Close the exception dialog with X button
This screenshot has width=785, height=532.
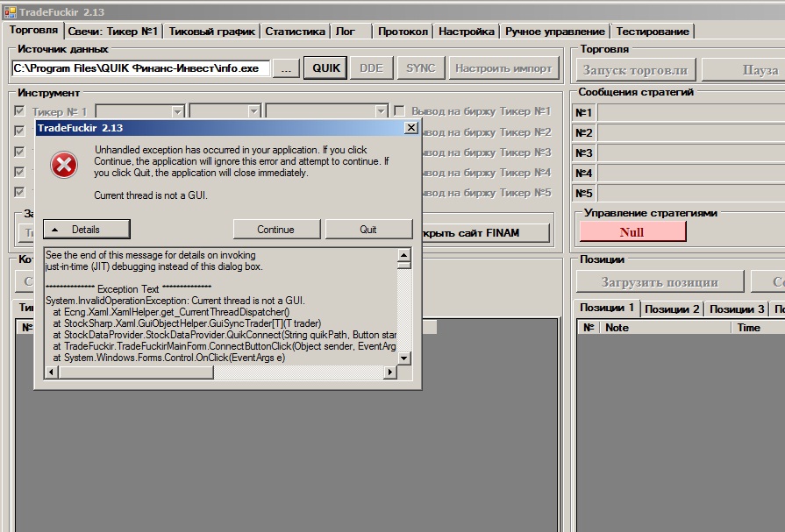click(x=410, y=128)
